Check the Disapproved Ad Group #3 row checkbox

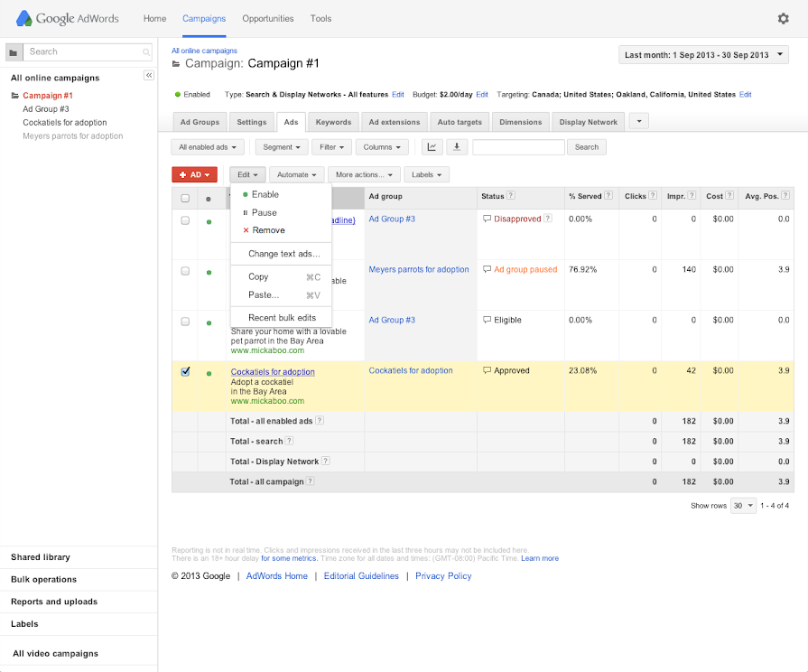[185, 219]
